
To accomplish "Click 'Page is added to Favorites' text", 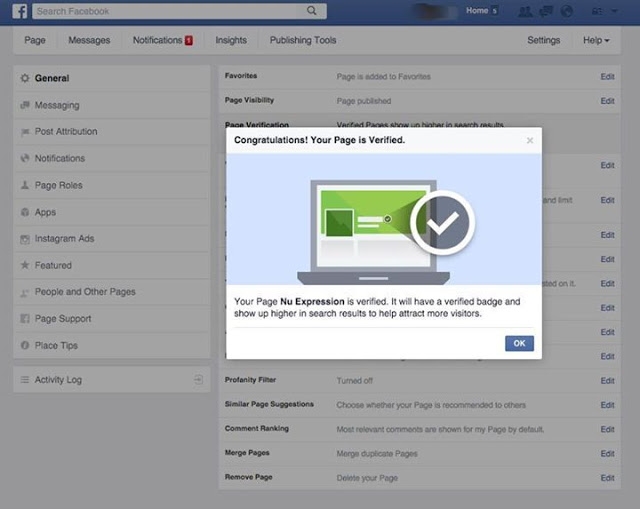I will coord(383,77).
